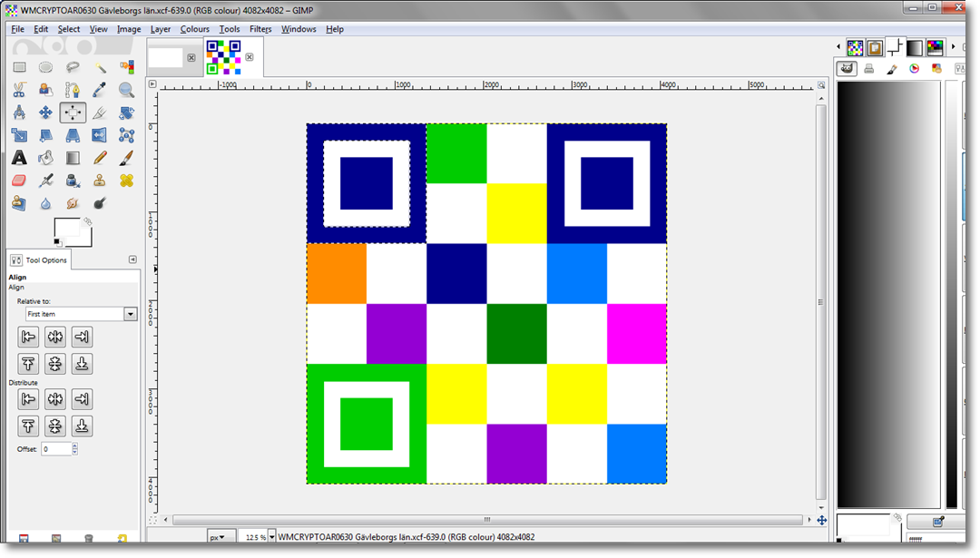Click the active Alignment tool
Image resolution: width=980 pixels, height=558 pixels.
coord(73,113)
